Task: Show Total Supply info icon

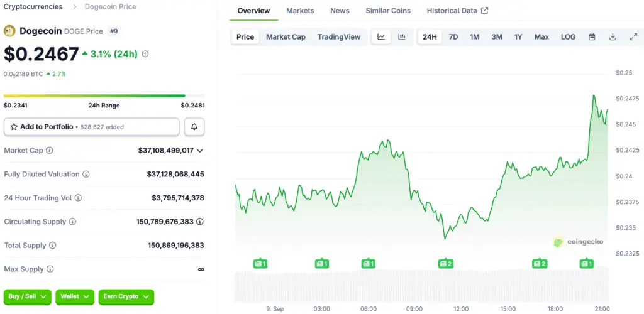Action: [53, 246]
